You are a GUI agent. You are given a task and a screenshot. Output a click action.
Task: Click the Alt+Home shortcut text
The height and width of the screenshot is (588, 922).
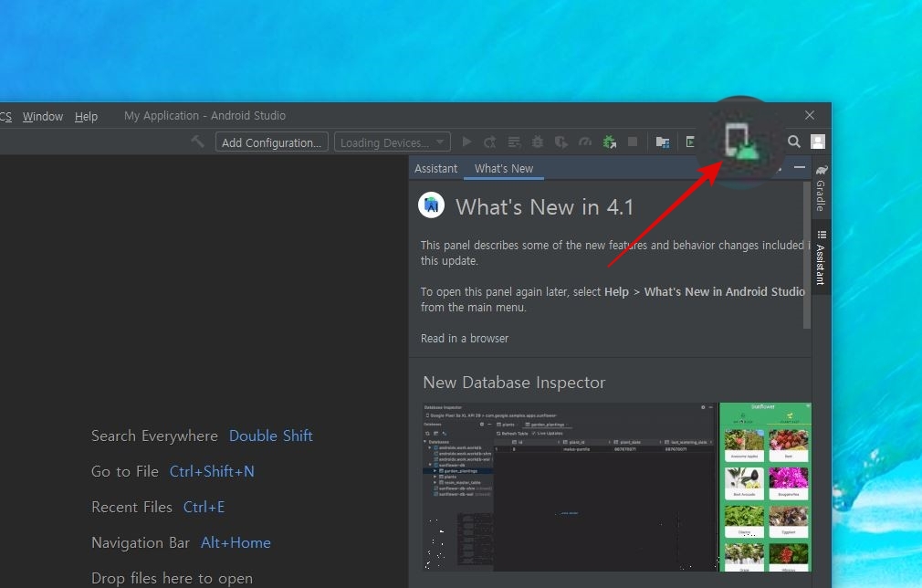click(x=236, y=542)
